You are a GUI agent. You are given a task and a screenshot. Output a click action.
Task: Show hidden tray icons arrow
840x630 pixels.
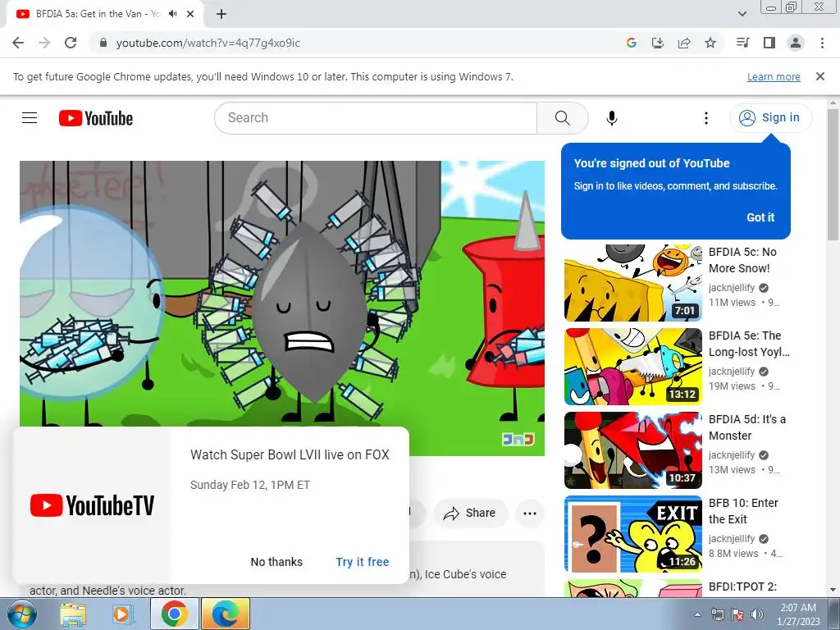[697, 614]
